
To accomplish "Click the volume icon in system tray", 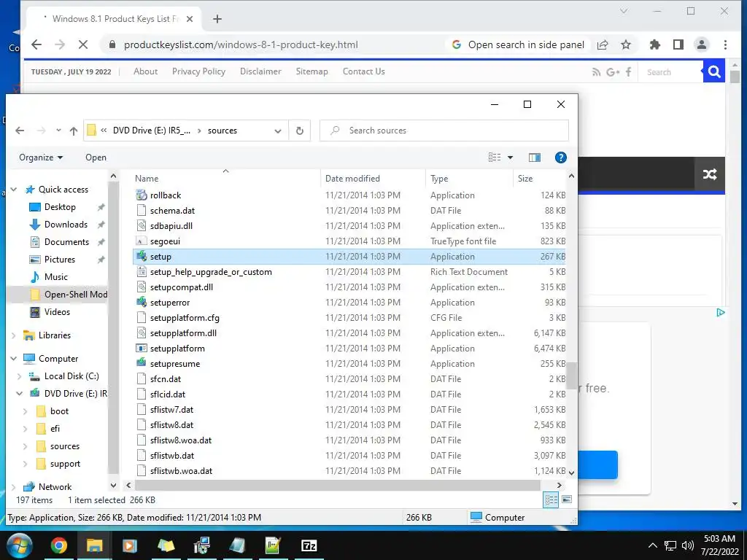I will click(687, 545).
